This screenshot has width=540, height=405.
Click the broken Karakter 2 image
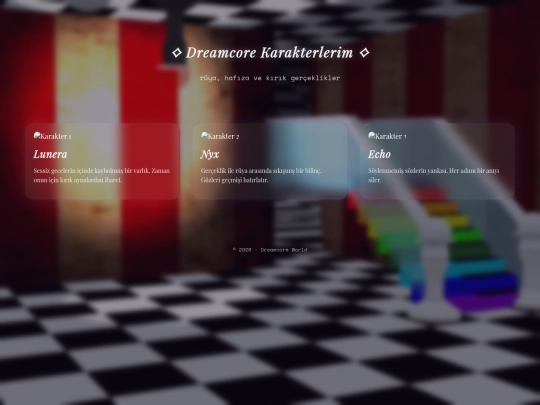[220, 136]
